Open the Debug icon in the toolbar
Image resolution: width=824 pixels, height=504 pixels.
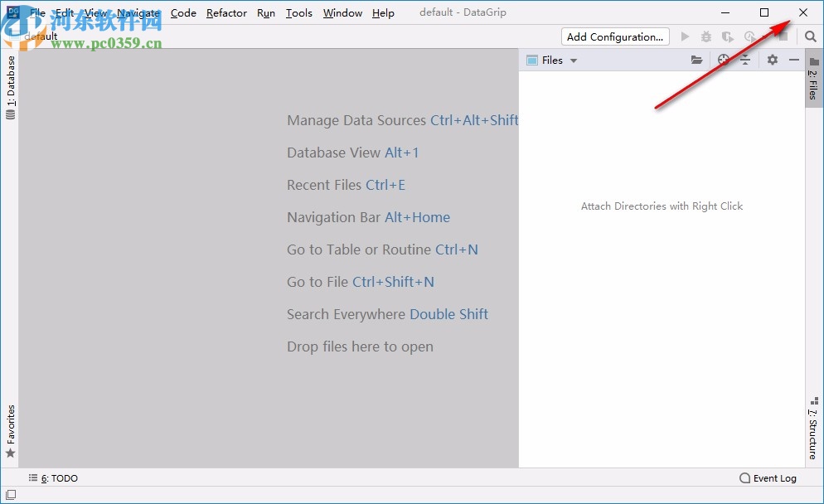[x=705, y=36]
